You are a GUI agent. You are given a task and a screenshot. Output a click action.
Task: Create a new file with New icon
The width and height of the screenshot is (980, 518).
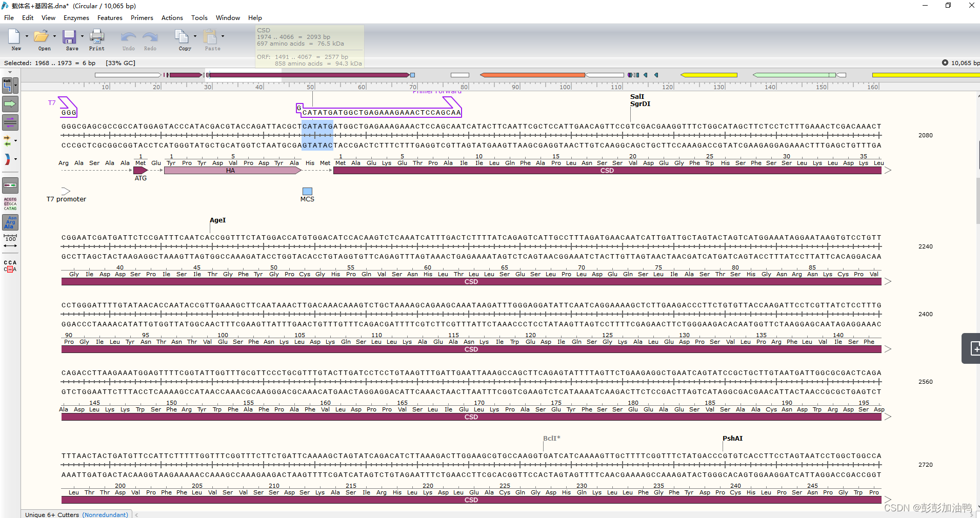pos(14,36)
